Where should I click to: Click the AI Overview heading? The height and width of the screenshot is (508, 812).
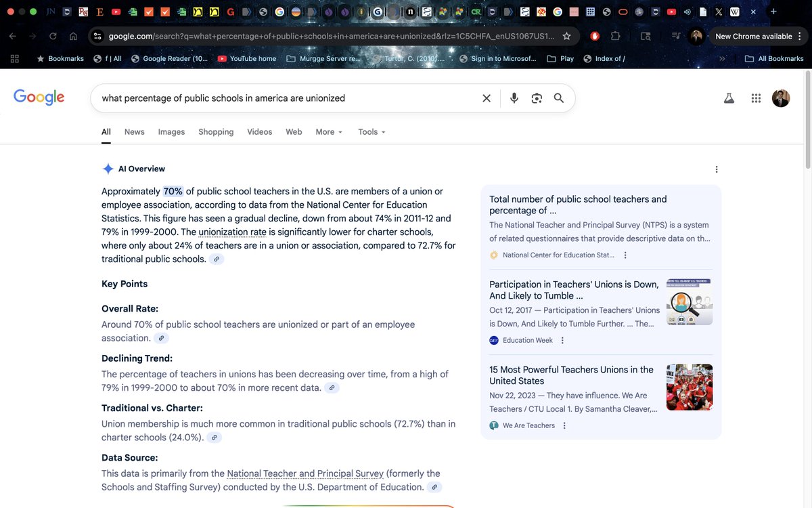(141, 169)
